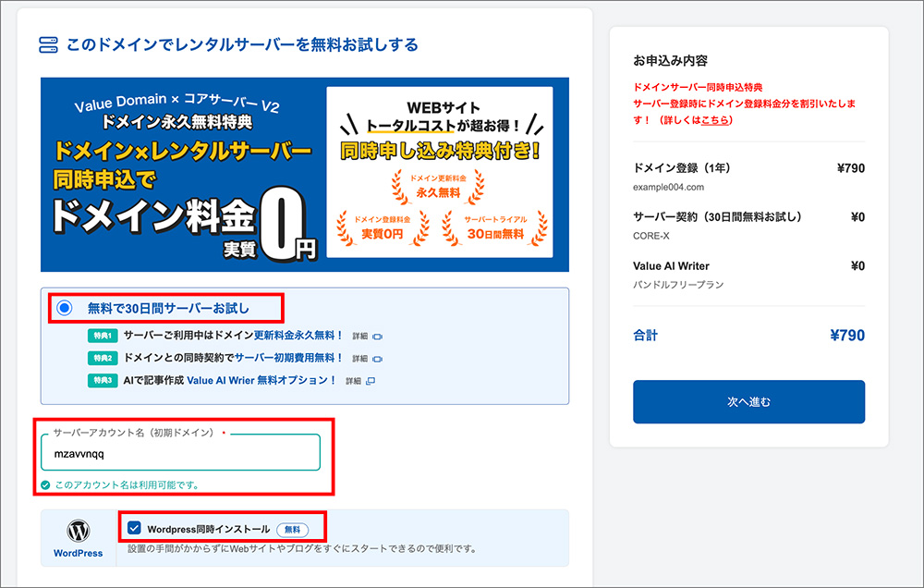Image resolution: width=924 pixels, height=588 pixels.
Task: Click the バンドルフリープラン text
Action: pyautogui.click(x=678, y=285)
